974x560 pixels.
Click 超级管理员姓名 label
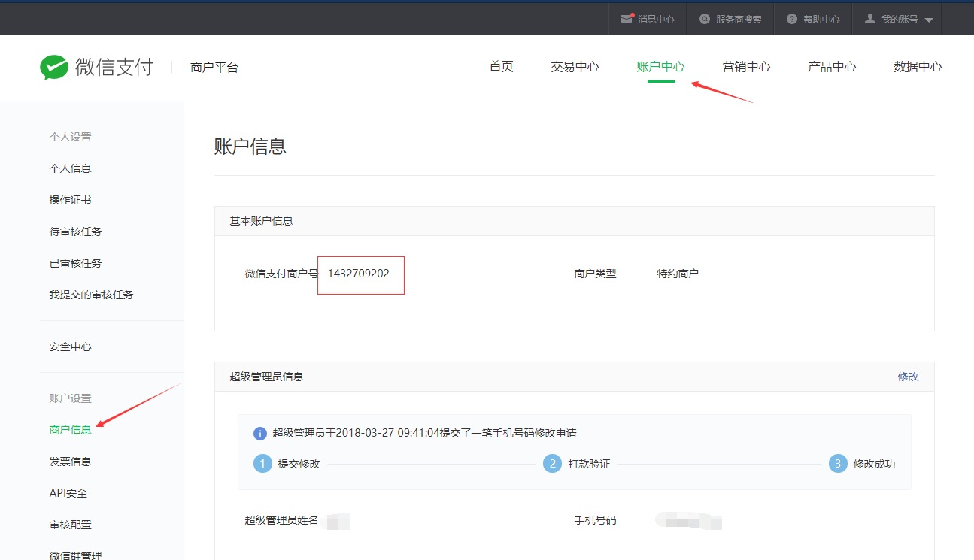(x=281, y=520)
